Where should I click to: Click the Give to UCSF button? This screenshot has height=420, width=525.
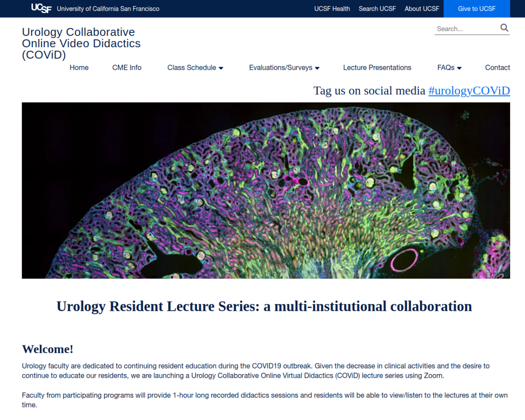(x=477, y=9)
